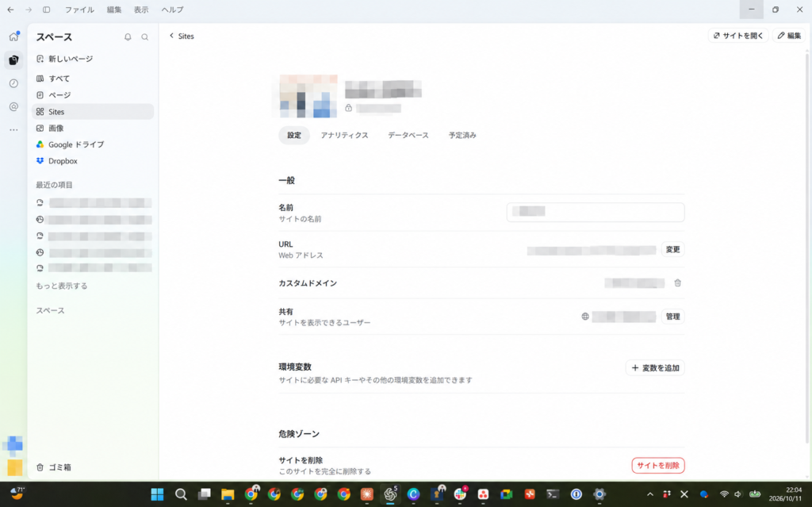Open the home icon in left rail
The width and height of the screenshot is (812, 507).
coord(14,36)
